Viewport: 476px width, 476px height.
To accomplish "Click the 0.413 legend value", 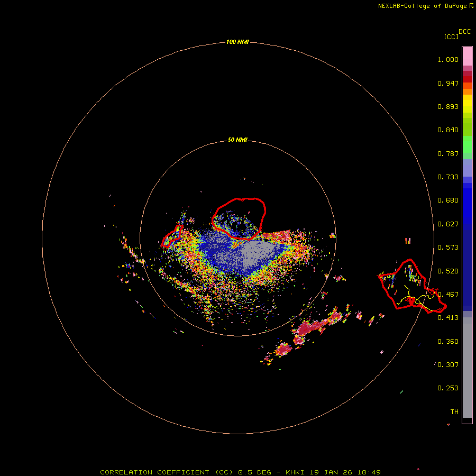I will pos(448,318).
